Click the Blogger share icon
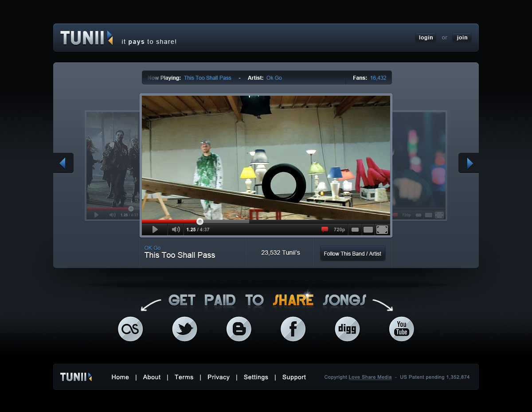Screen dimensions: 532x412 [x=239, y=329]
